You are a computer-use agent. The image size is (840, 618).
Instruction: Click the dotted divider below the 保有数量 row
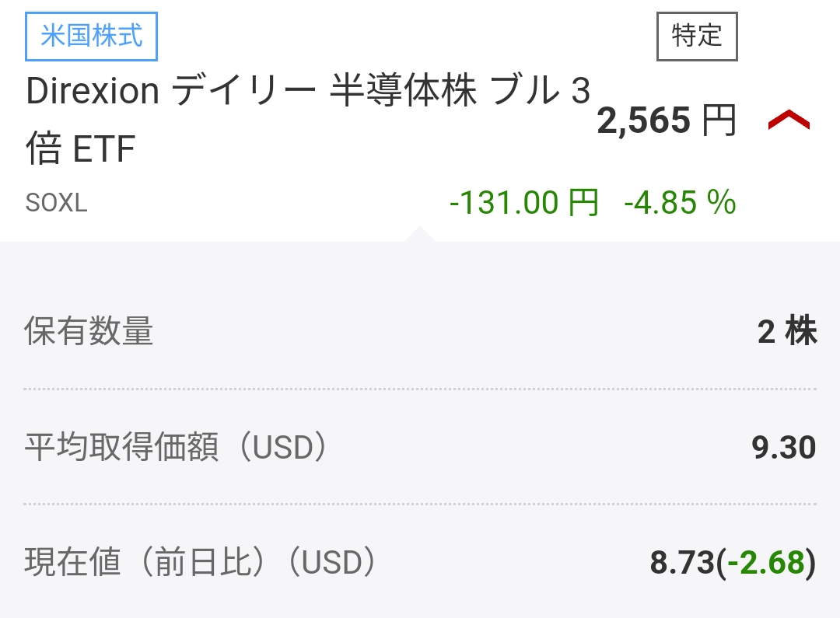tap(420, 389)
